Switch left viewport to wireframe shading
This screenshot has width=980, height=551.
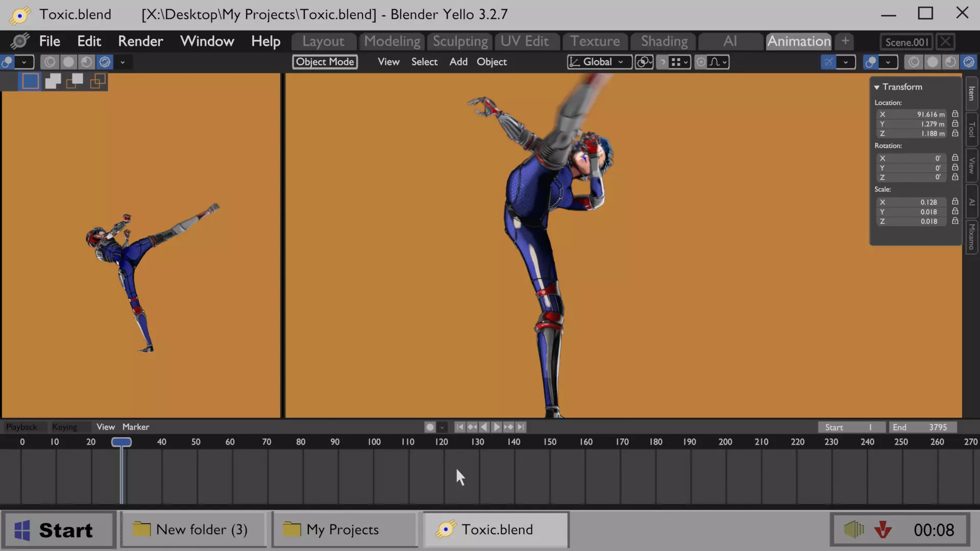[x=50, y=62]
